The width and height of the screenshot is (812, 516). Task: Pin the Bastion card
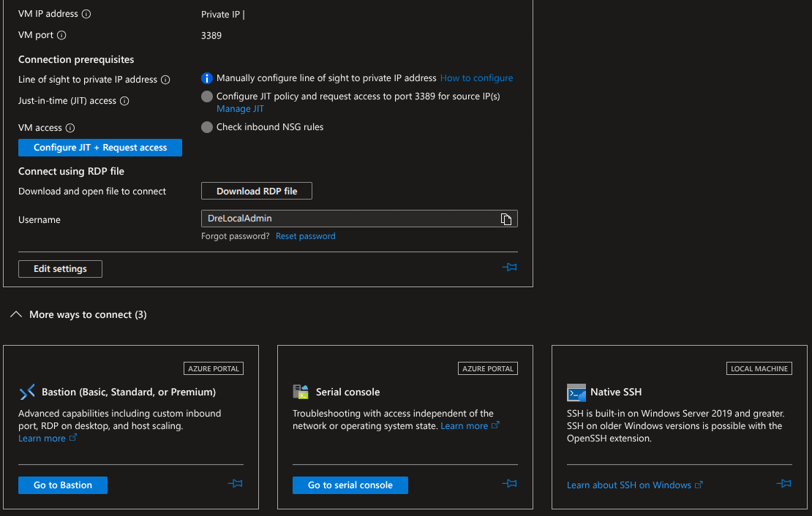click(x=235, y=484)
